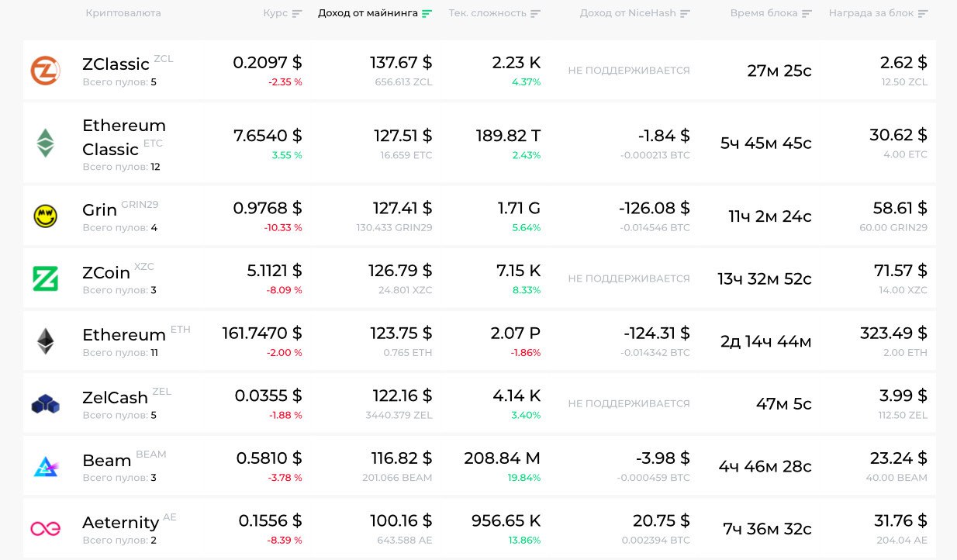Sort by Тек. сложность header label
This screenshot has width=957, height=560.
point(487,13)
